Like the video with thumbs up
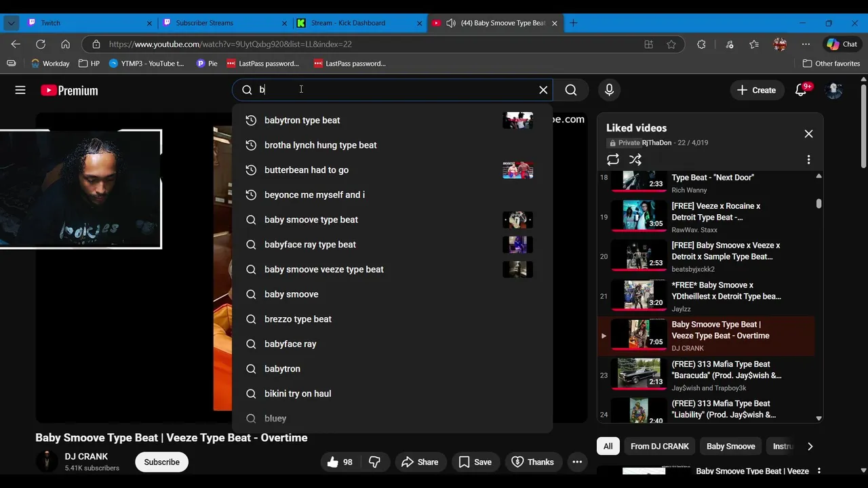 [x=340, y=462]
